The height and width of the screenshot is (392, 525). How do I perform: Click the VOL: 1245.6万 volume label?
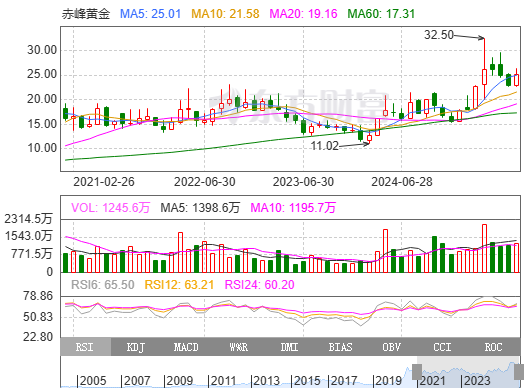110,208
